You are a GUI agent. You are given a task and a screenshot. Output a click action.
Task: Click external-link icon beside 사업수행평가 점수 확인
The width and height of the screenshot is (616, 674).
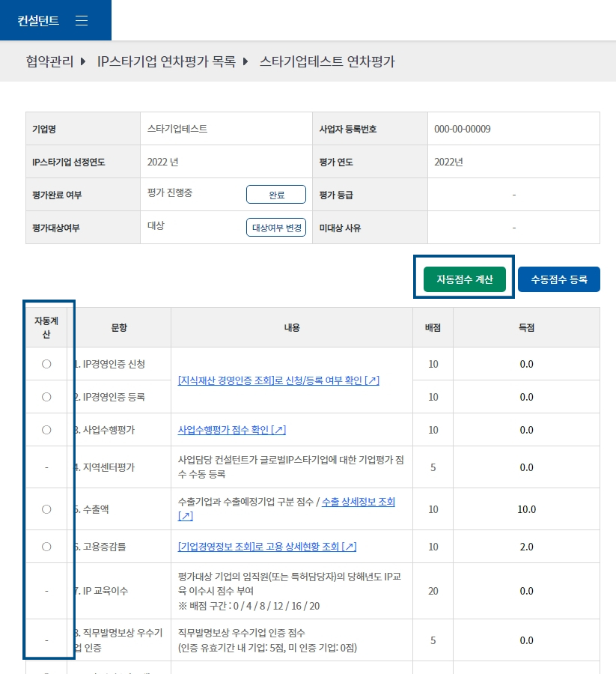[278, 430]
